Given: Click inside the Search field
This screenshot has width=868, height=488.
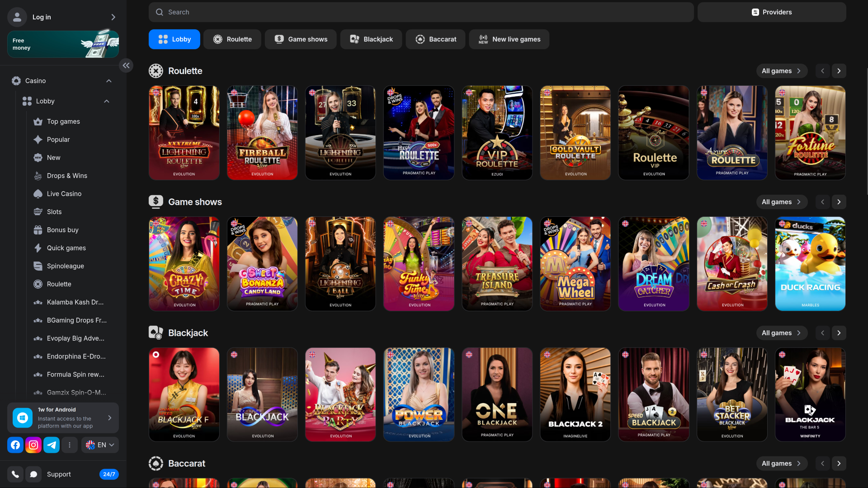Looking at the screenshot, I should pyautogui.click(x=420, y=12).
